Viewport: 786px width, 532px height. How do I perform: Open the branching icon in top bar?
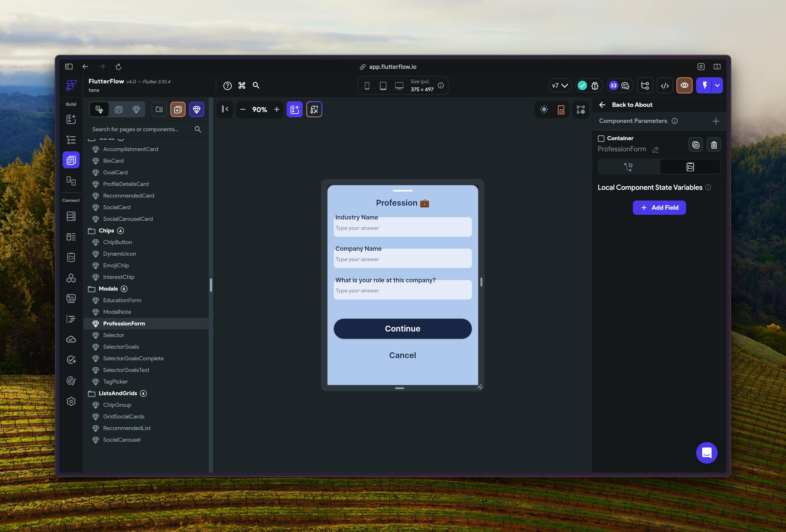[645, 86]
